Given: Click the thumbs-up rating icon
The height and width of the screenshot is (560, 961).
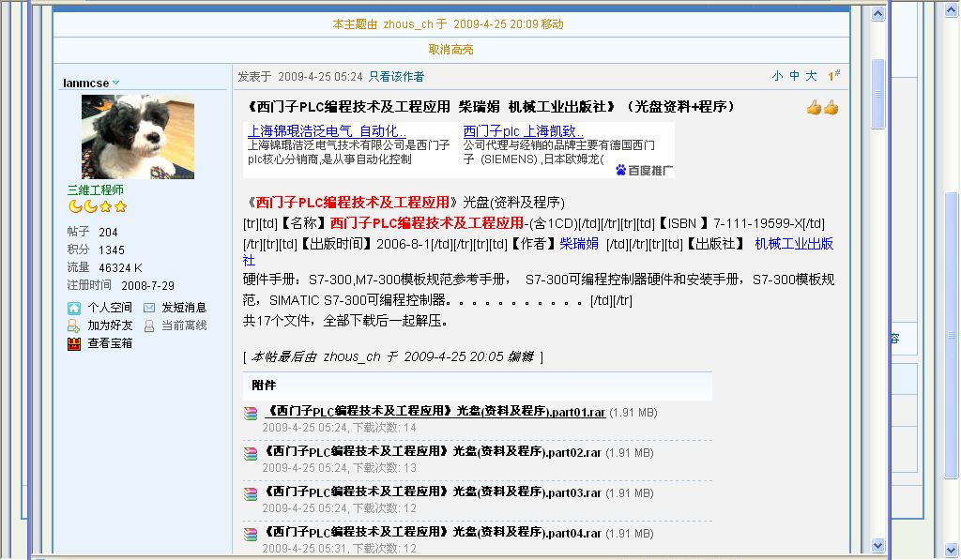Looking at the screenshot, I should 822,108.
